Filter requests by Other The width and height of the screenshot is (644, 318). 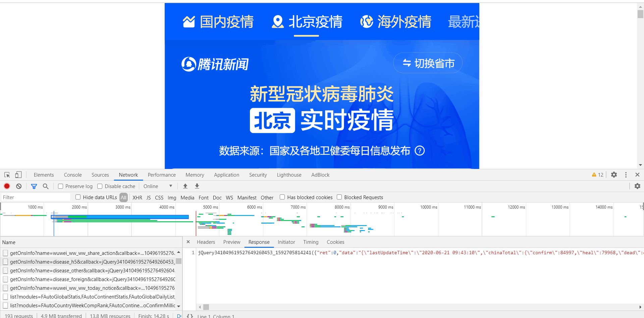coord(267,198)
